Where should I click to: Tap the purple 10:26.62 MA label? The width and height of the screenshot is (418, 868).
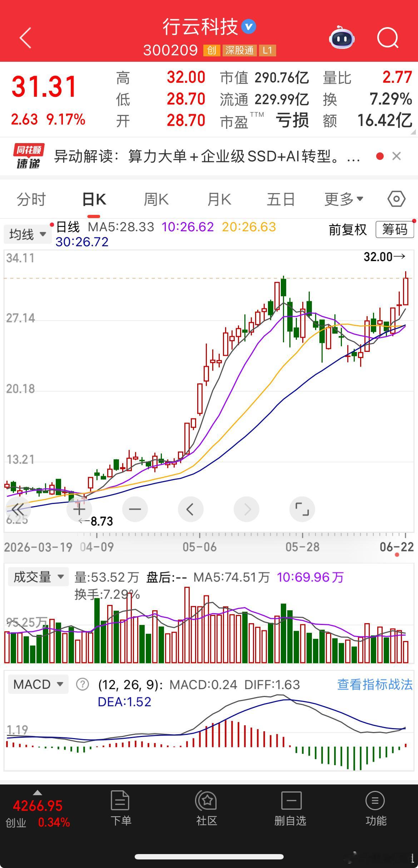point(188,227)
